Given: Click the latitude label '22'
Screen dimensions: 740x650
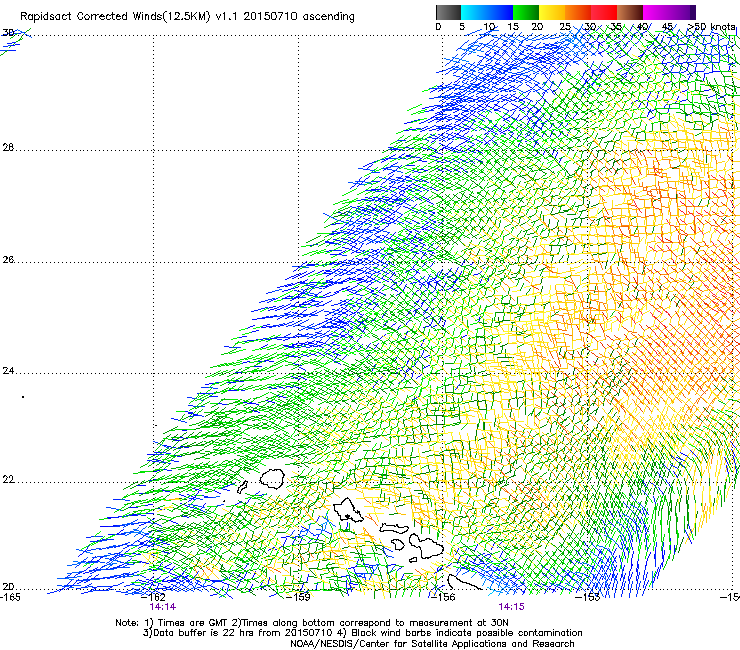Looking at the screenshot, I should click(8, 480).
